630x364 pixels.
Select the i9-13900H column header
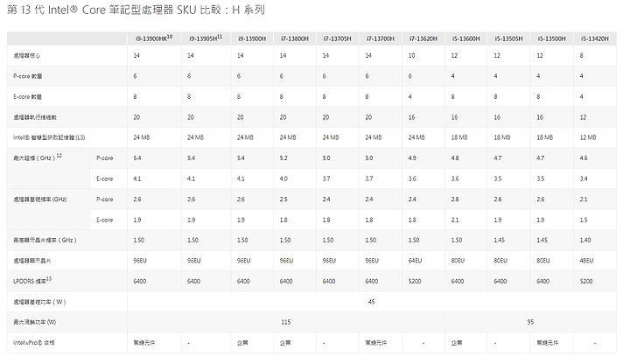252,38
